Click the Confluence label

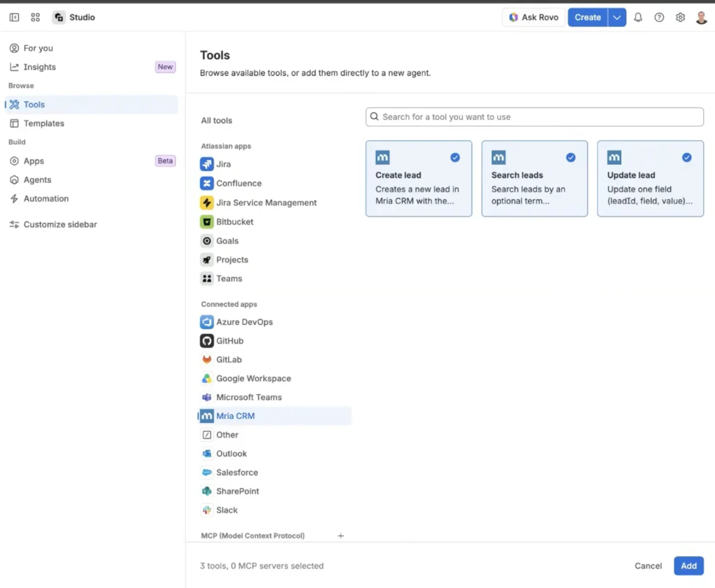tap(239, 183)
